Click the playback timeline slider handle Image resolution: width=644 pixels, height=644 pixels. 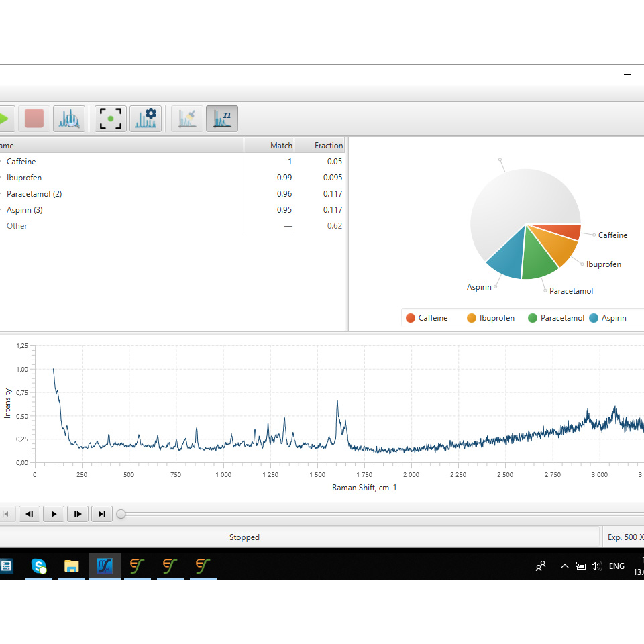(121, 514)
